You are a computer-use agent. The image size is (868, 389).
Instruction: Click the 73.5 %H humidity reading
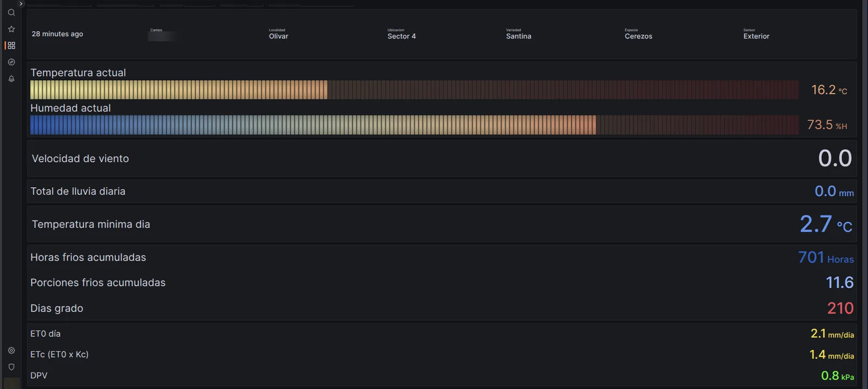827,125
